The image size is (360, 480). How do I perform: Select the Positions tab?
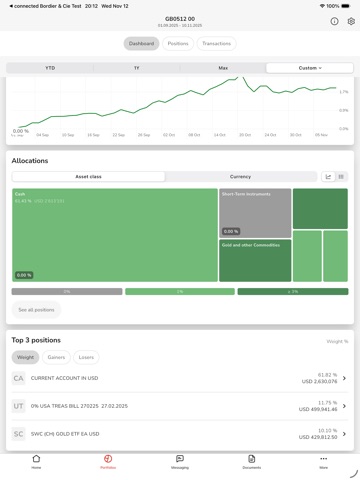[x=178, y=44]
